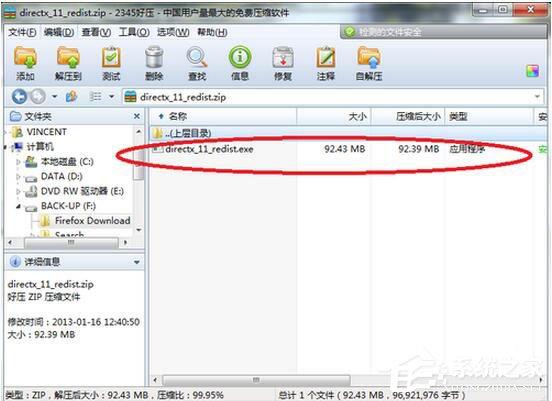Click the 92.39 MB compressed size cell
Viewport: 552px width, 401px height.
[x=419, y=149]
